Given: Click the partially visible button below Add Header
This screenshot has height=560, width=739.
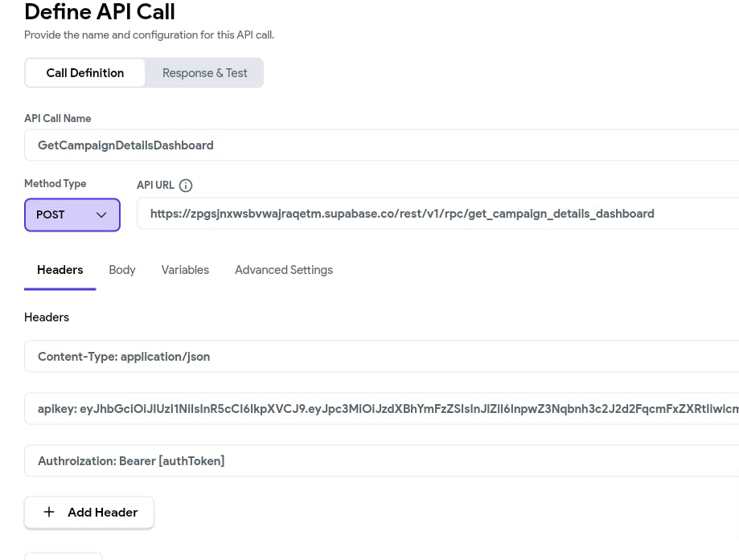Looking at the screenshot, I should click(x=64, y=555).
